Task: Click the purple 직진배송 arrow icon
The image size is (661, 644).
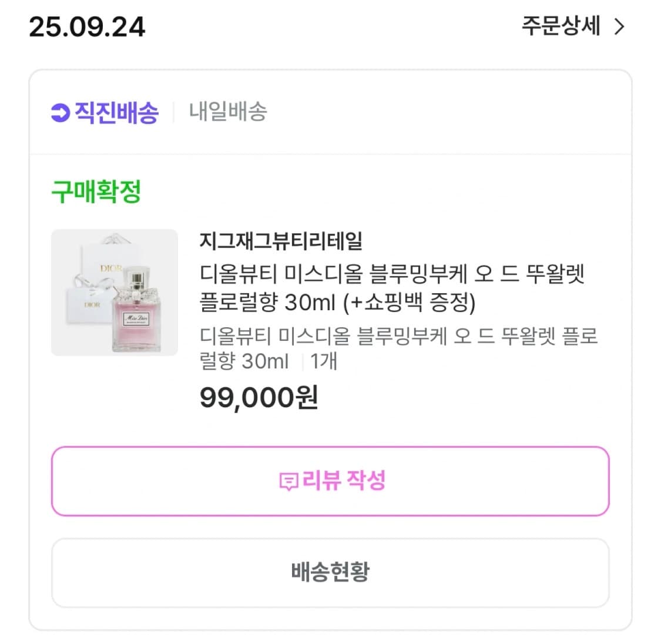Action: (59, 112)
